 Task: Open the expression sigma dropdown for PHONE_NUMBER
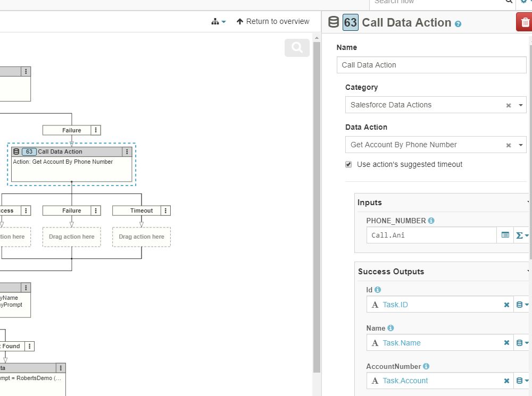[x=522, y=235]
